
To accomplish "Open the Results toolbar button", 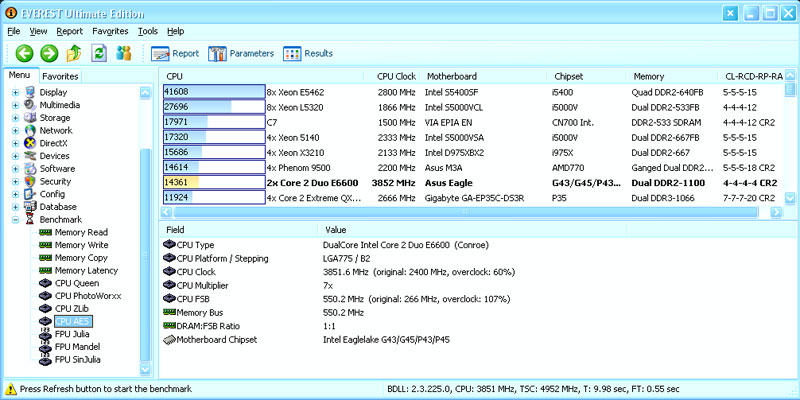I will (x=308, y=53).
